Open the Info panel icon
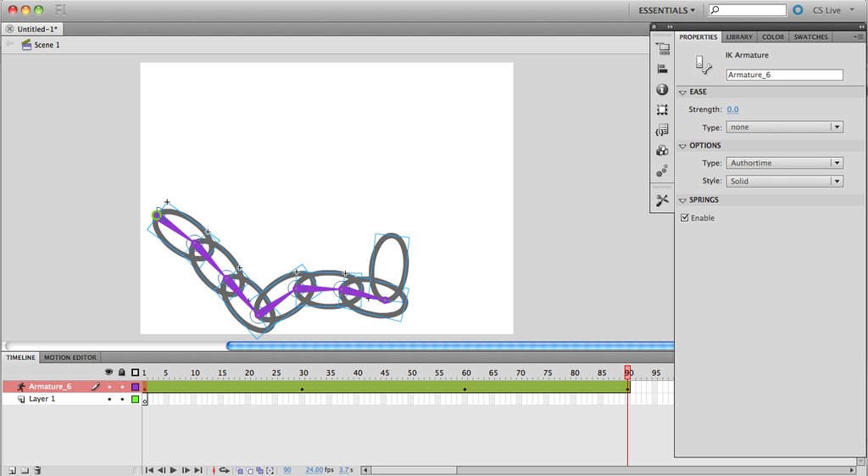This screenshot has height=476, width=868. [x=662, y=90]
